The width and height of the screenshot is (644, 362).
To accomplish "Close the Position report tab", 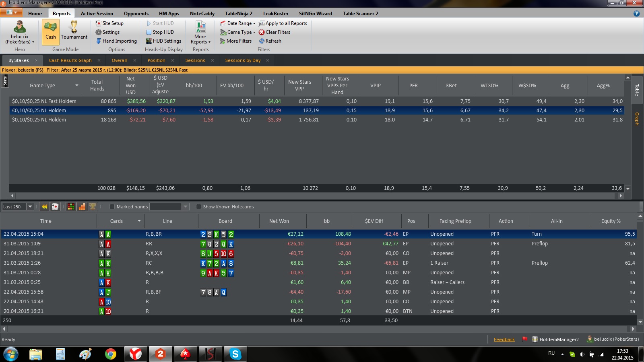I will pyautogui.click(x=173, y=60).
